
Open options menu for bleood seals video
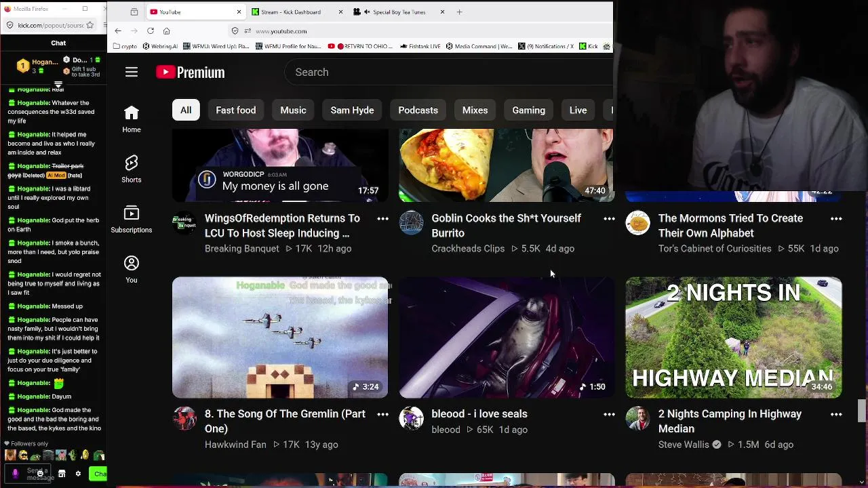[609, 414]
